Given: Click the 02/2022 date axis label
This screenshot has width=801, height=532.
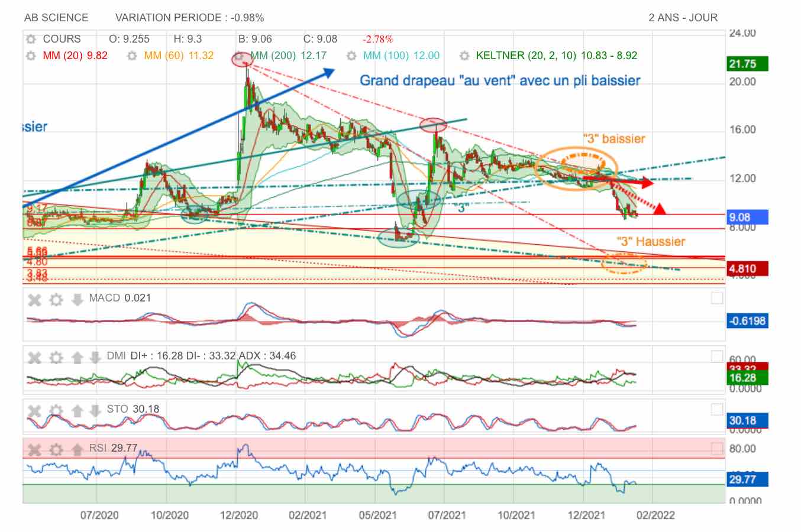Looking at the screenshot, I should click(x=655, y=515).
